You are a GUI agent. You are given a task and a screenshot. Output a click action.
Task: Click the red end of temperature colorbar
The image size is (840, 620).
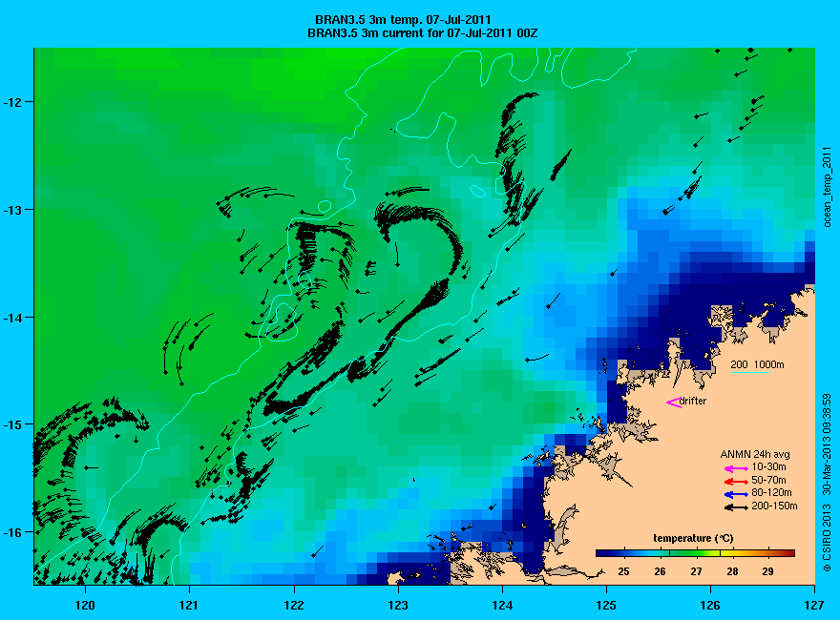click(x=788, y=553)
